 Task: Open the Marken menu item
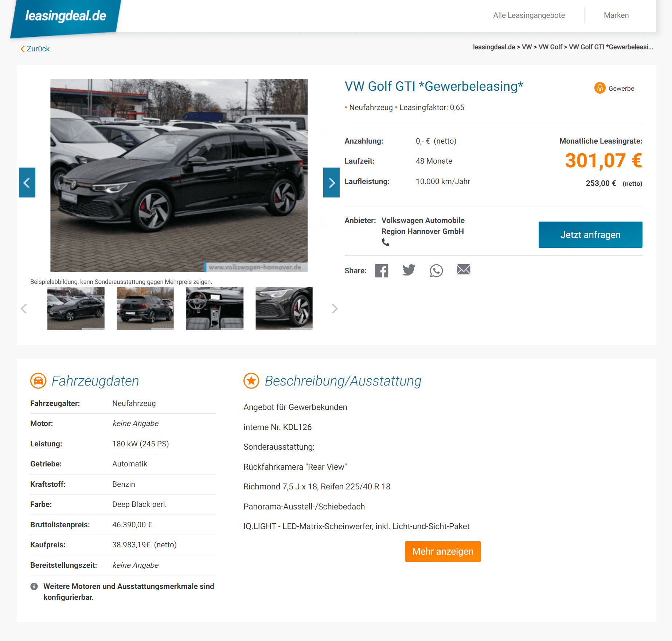point(616,15)
